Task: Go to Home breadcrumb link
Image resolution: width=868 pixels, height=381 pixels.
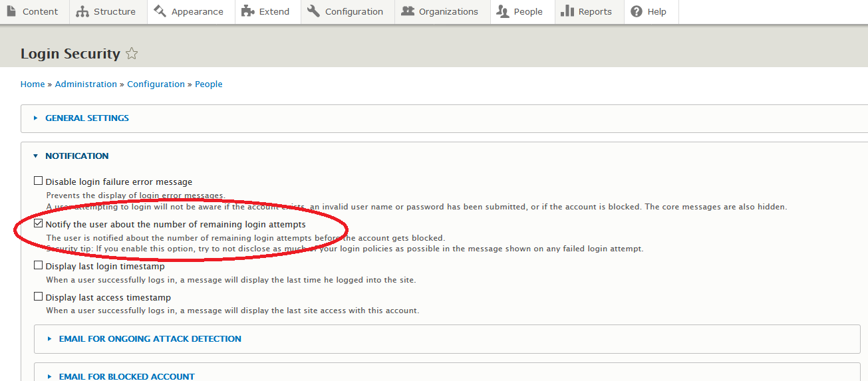Action: (33, 84)
